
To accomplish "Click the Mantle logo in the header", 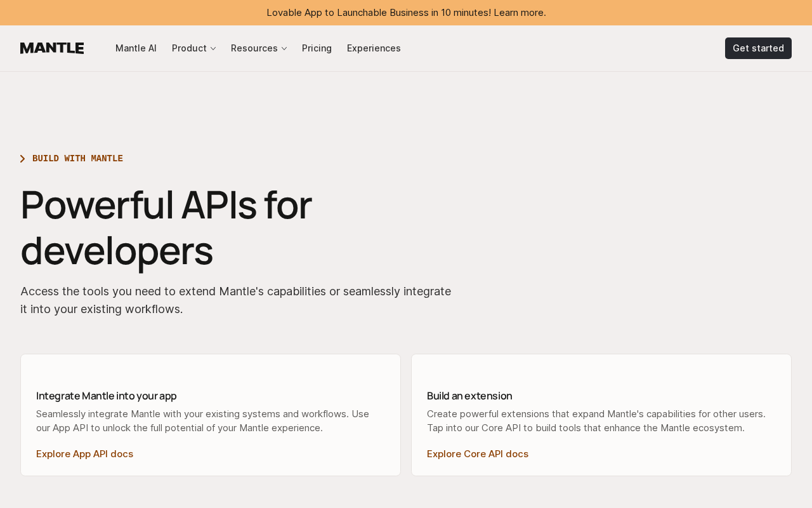I will [x=52, y=48].
